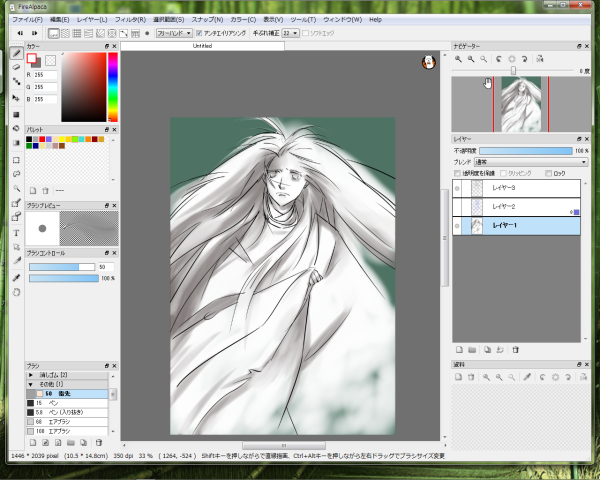The image size is (600, 480).
Task: Open the 編集(E) menu
Action: pos(60,20)
